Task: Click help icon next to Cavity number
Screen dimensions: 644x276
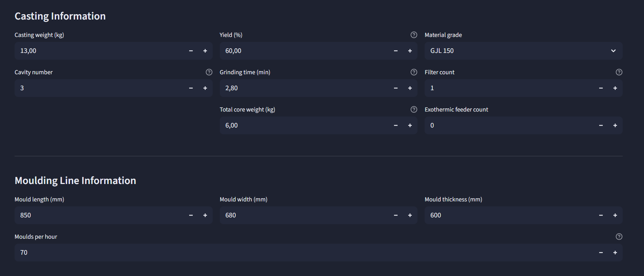Action: 209,72
